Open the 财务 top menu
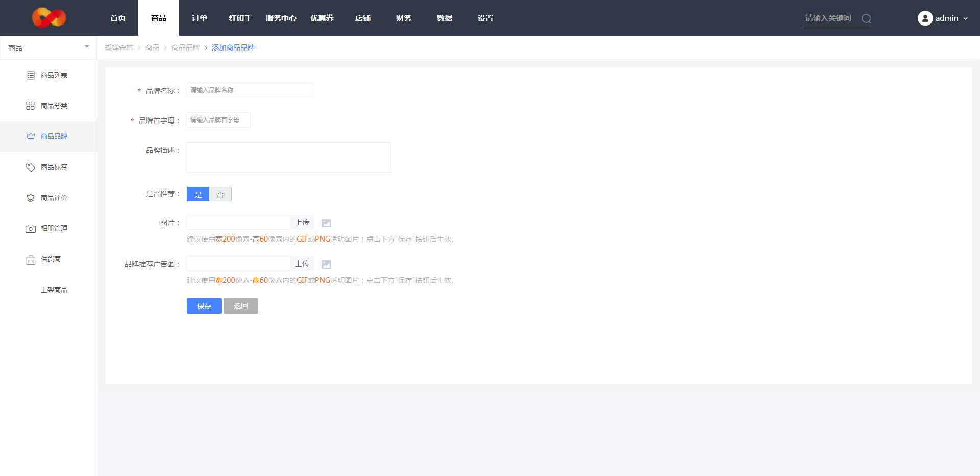 click(404, 18)
